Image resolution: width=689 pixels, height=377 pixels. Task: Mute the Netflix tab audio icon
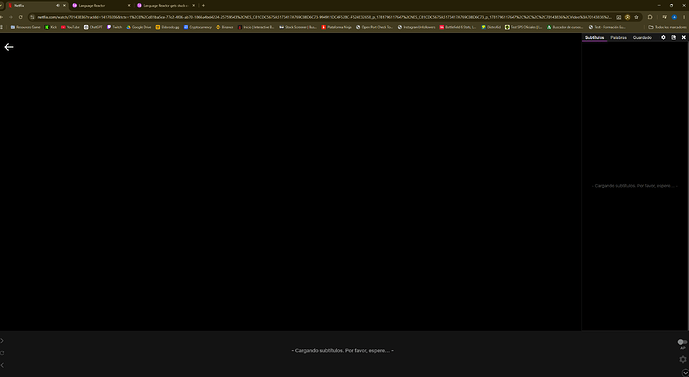click(x=58, y=6)
